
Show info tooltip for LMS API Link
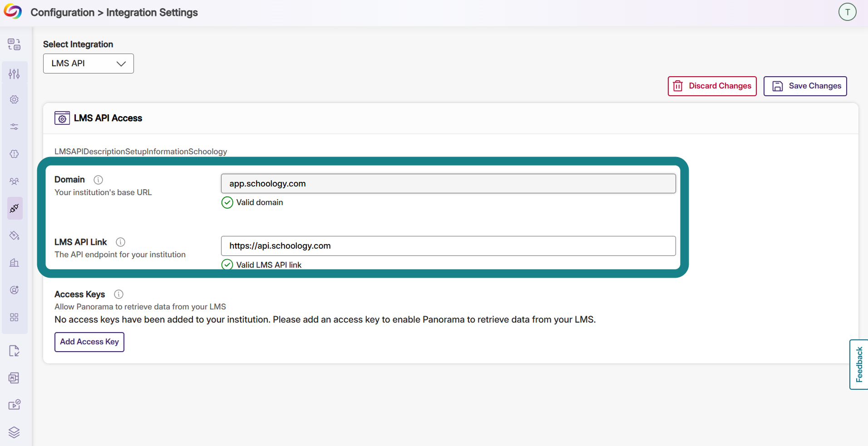click(x=120, y=242)
